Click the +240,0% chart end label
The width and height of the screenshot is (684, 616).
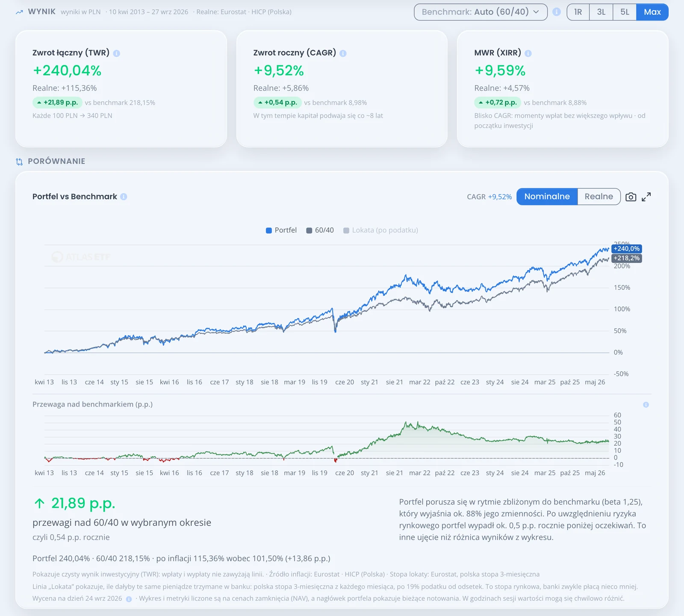627,249
